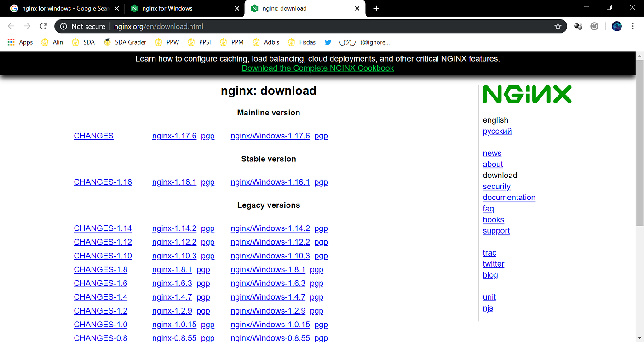This screenshot has height=342, width=644.
Task: Open the trac sidebar link
Action: coord(489,253)
